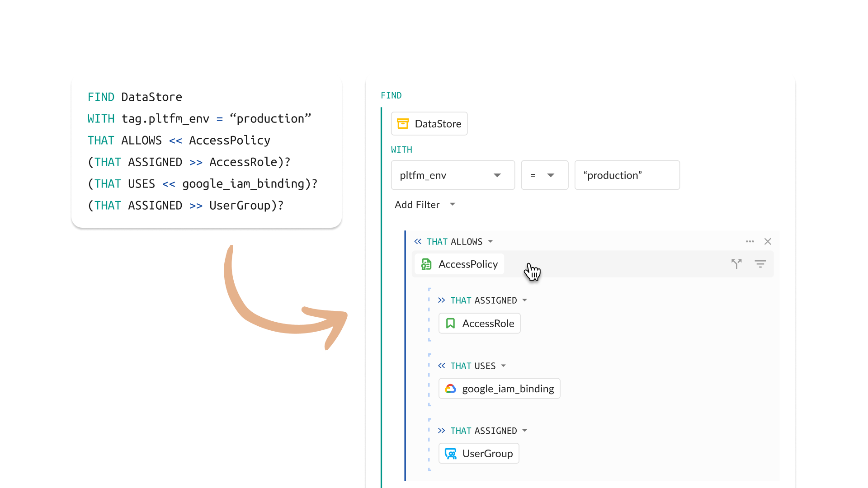Select the google_iam_binding entity chip

click(x=500, y=389)
